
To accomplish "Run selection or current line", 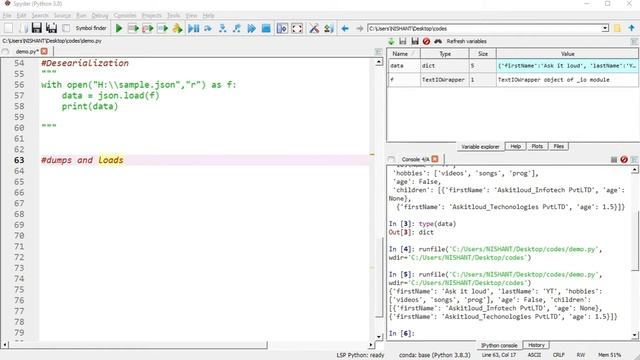I will pyautogui.click(x=162, y=28).
